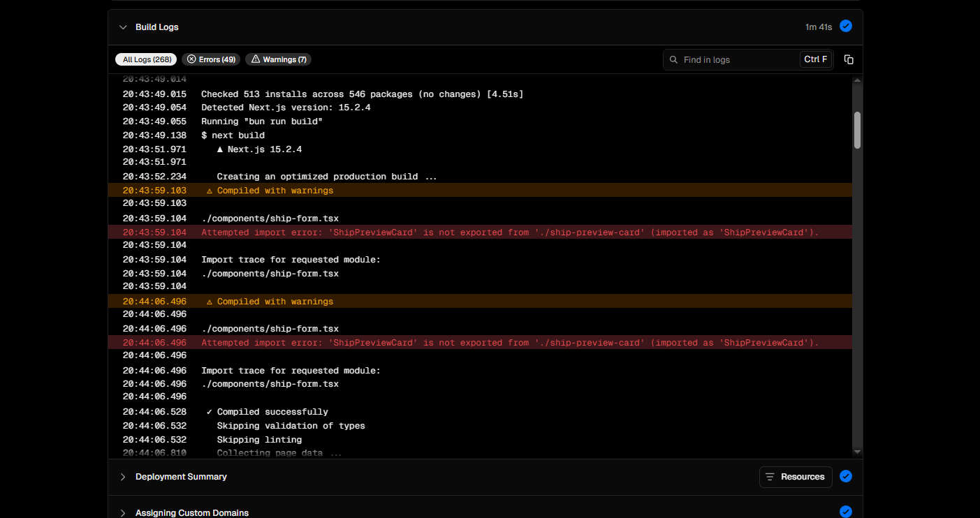Click the 'Compiled successfully' log line
Screen dimensions: 980x518
pos(480,412)
